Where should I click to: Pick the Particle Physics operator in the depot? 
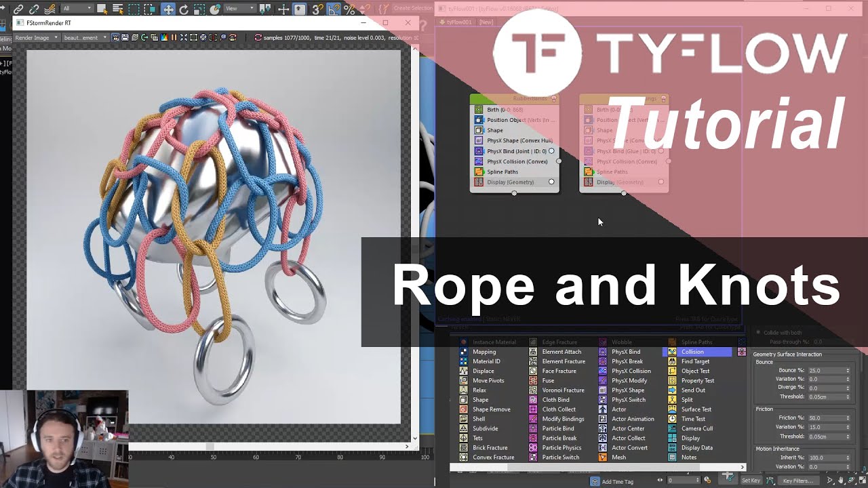(555, 447)
